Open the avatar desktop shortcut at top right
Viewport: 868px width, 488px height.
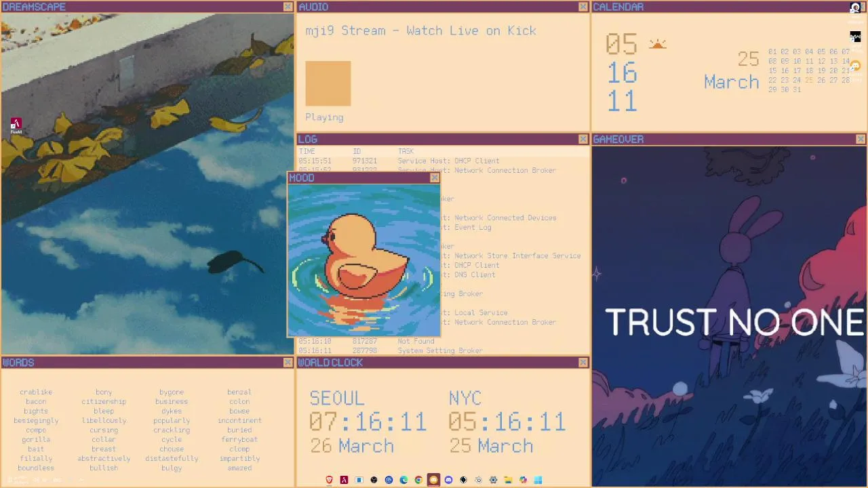point(855,7)
